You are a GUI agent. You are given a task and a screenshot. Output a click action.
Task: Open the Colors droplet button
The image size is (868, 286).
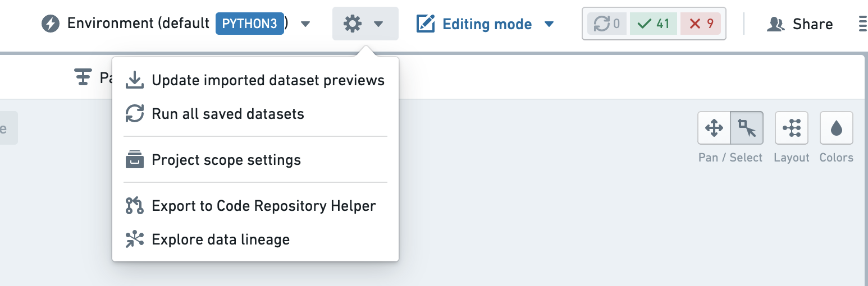click(x=837, y=128)
